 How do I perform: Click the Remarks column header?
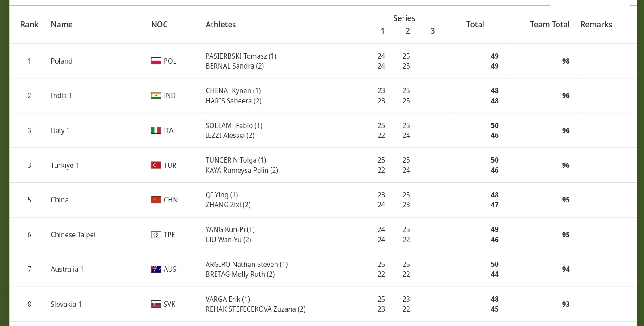coord(596,25)
